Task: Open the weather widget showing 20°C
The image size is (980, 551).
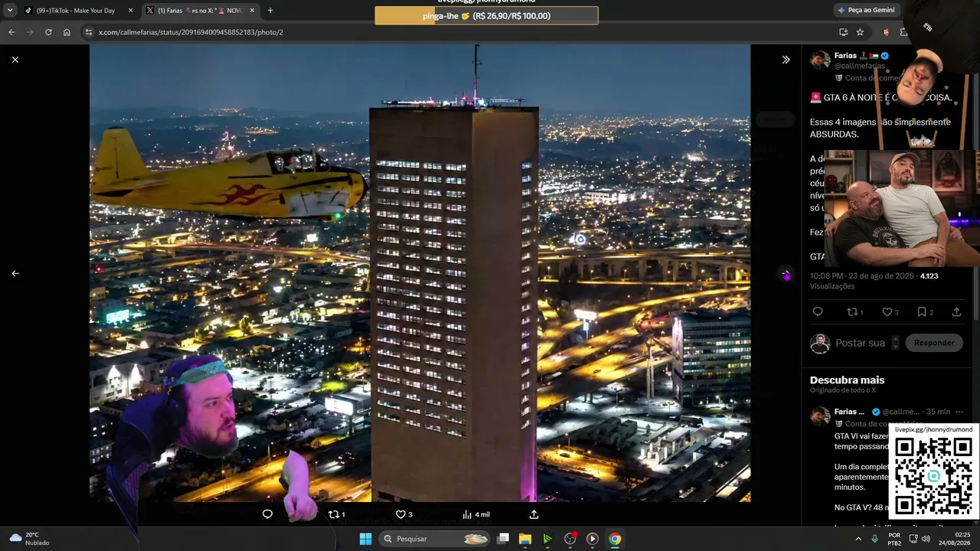Action: (28, 539)
